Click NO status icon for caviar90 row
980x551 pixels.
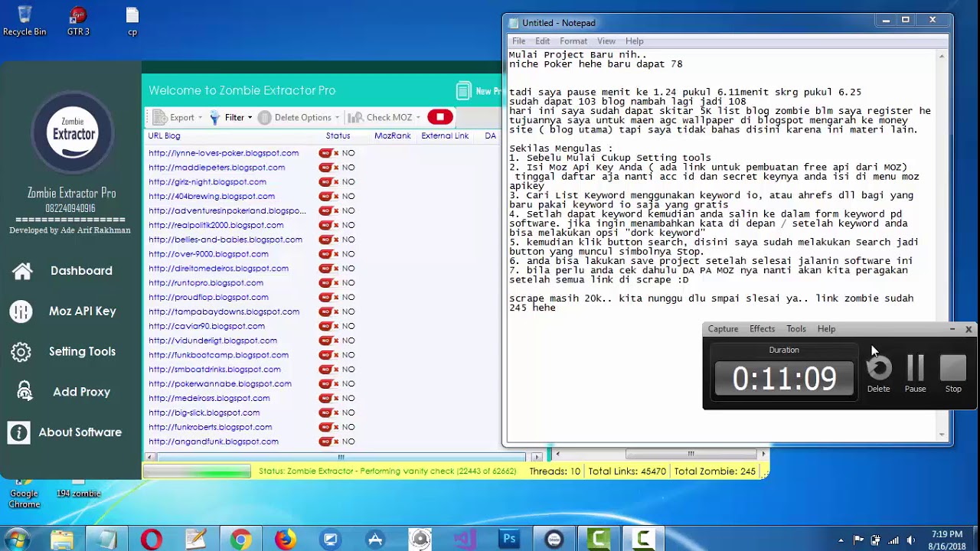329,326
